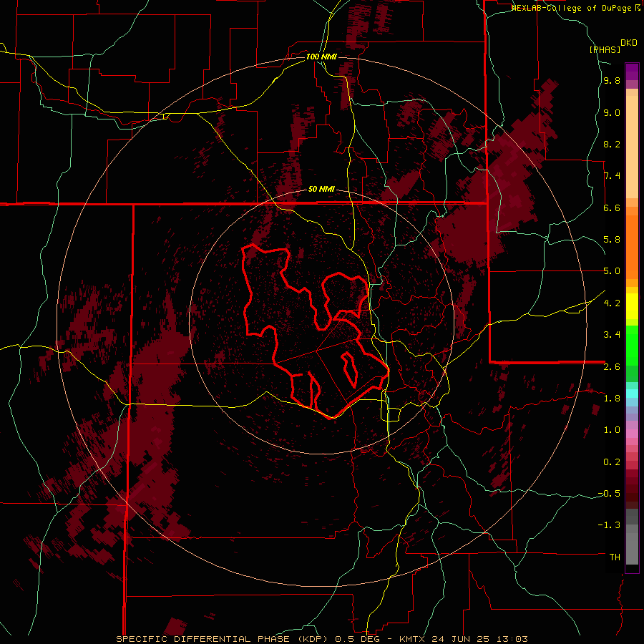Select the 4.2 value on the scale
This screenshot has width=644, height=644.
point(612,303)
